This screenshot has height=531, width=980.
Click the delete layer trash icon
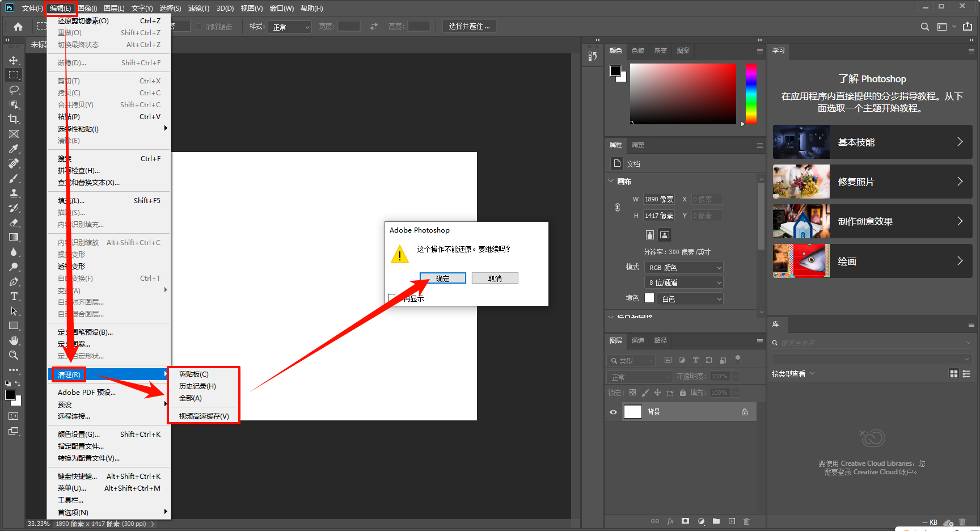[x=746, y=521]
